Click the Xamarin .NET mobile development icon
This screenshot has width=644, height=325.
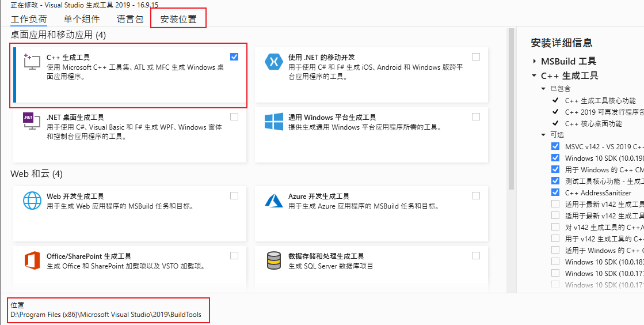(x=274, y=62)
